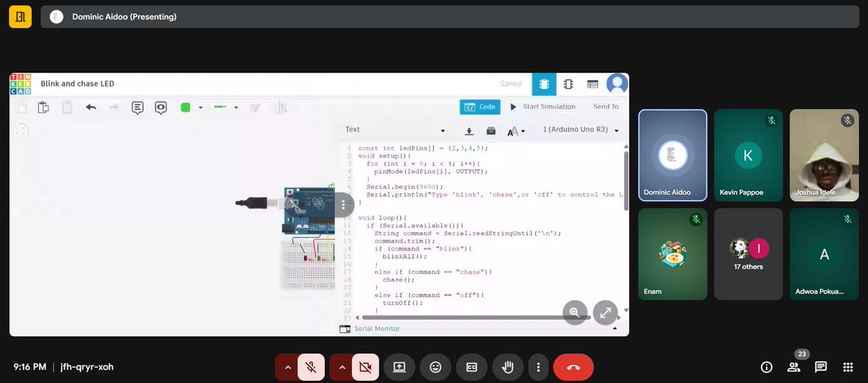Open the 17 others tile
Screen dimensions: 868x383
[748, 254]
